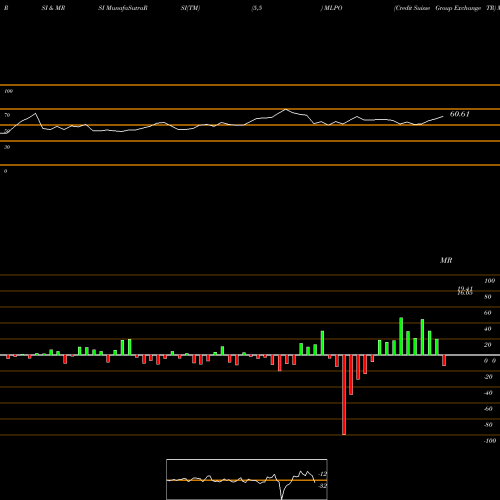Click the RSI axis label 100
Viewport: 500px width, 500px height.
point(8,91)
